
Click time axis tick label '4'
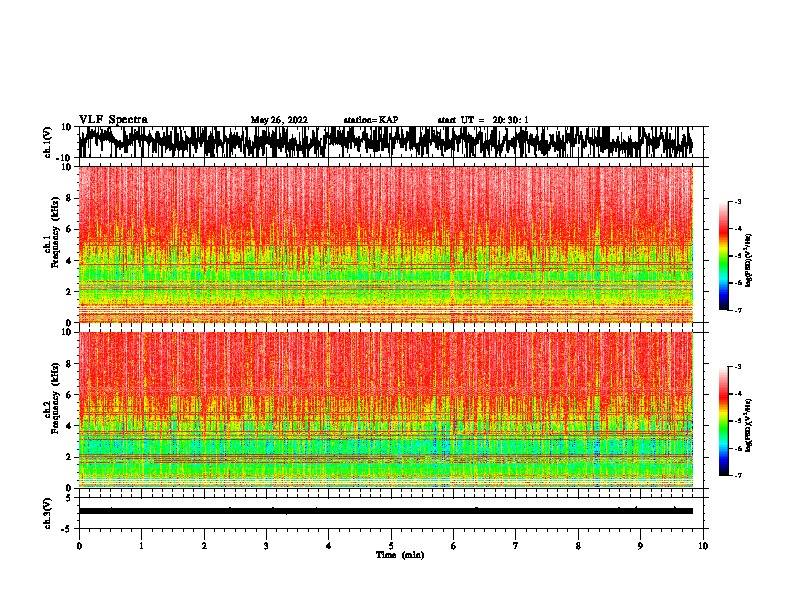click(329, 546)
